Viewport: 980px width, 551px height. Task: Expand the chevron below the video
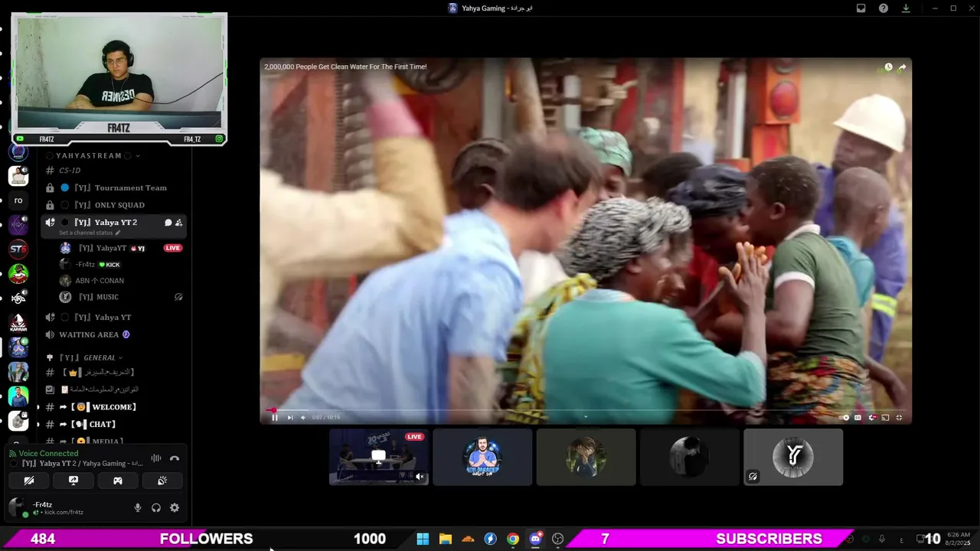tap(586, 417)
